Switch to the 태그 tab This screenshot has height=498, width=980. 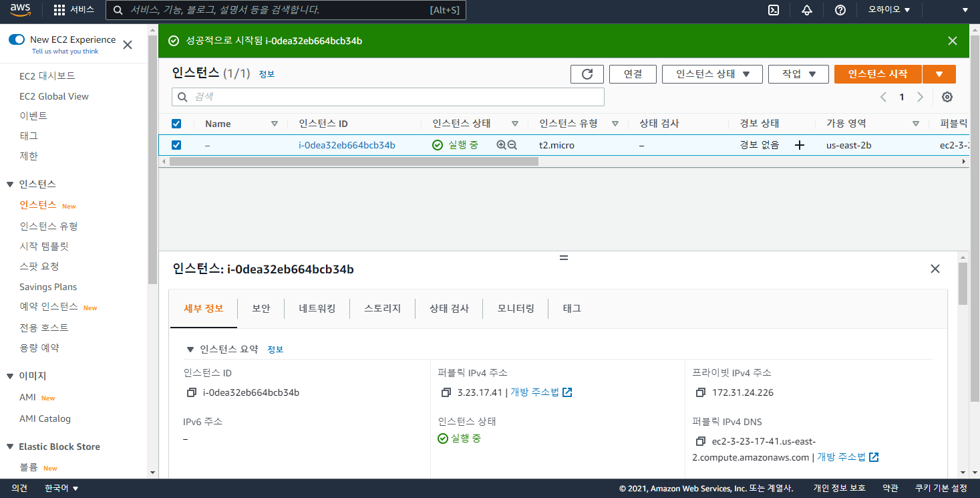point(572,309)
